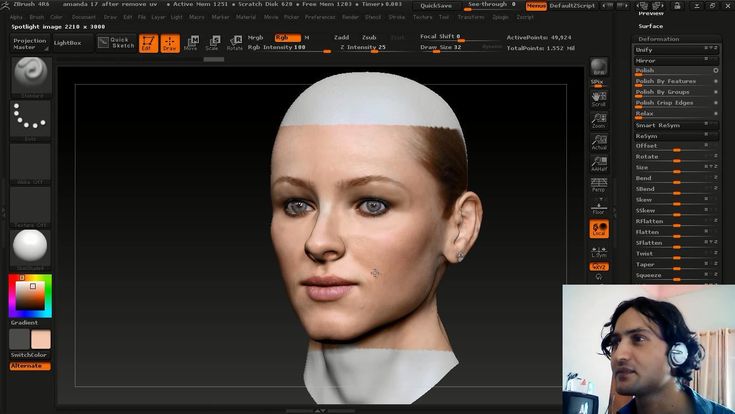Switch to the Move tool
The image size is (735, 414).
pos(191,43)
